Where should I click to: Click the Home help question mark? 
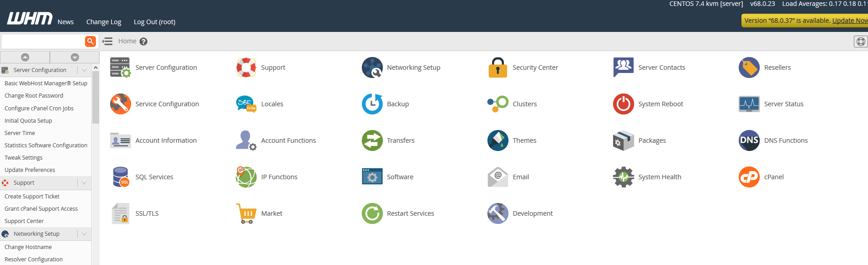point(143,42)
